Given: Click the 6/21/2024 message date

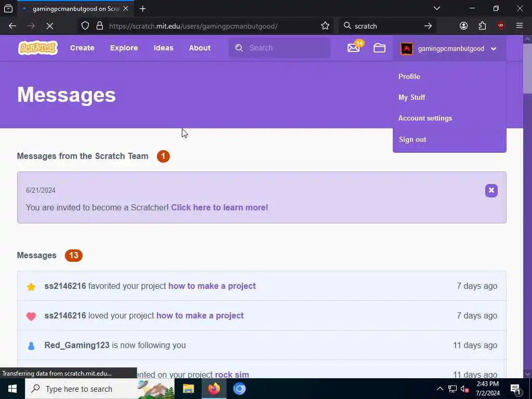Looking at the screenshot, I should (x=41, y=190).
